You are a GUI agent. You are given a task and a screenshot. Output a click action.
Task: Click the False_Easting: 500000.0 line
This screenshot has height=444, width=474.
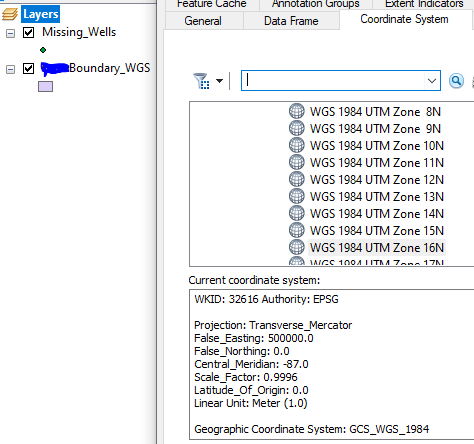254,338
